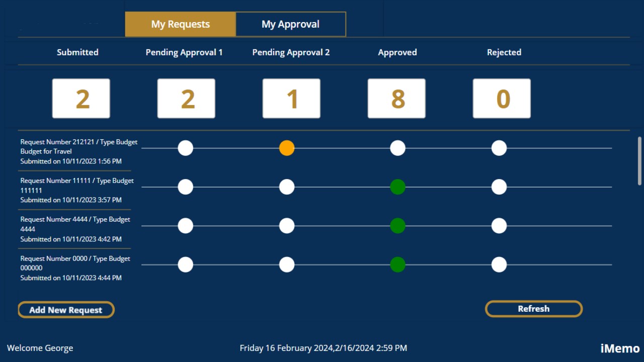Click the Pending Approval 1 column header
The image size is (644, 362).
(184, 52)
